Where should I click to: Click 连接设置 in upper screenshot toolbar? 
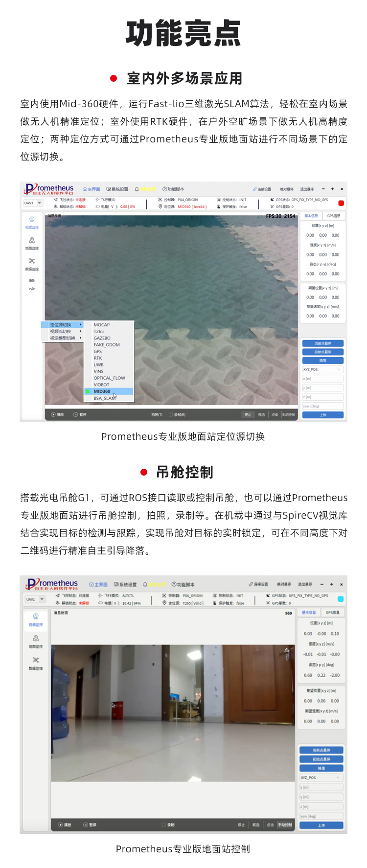pos(262,189)
